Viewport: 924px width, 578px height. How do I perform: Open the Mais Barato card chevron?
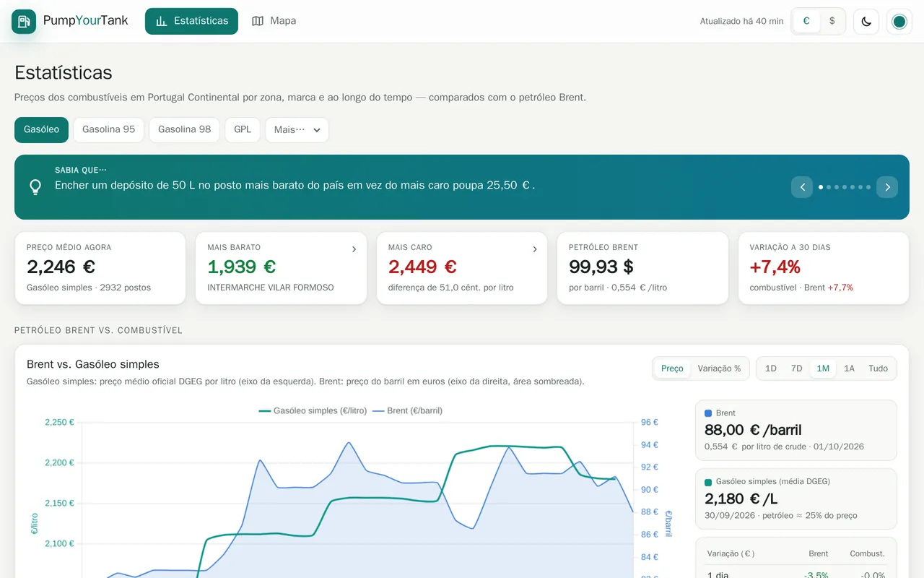pos(354,249)
